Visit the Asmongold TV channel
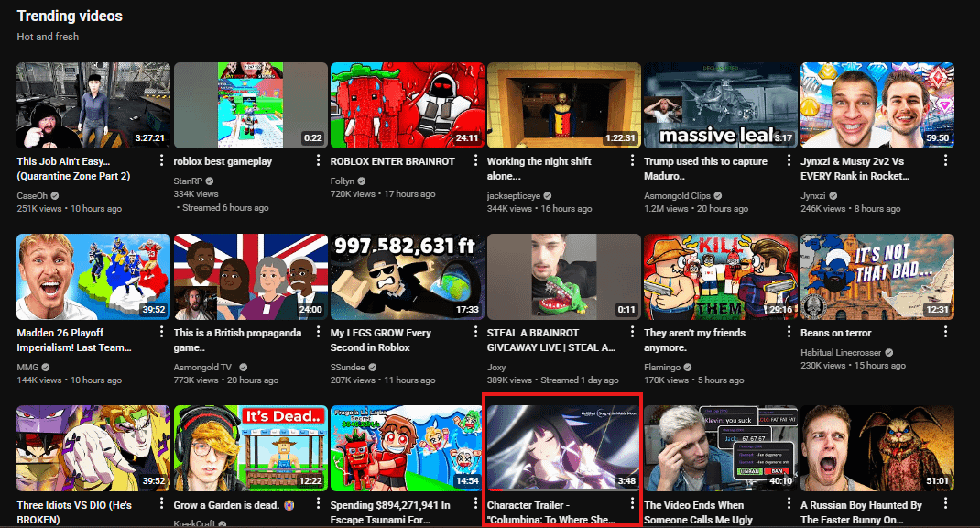Image resolution: width=980 pixels, height=528 pixels. click(202, 368)
